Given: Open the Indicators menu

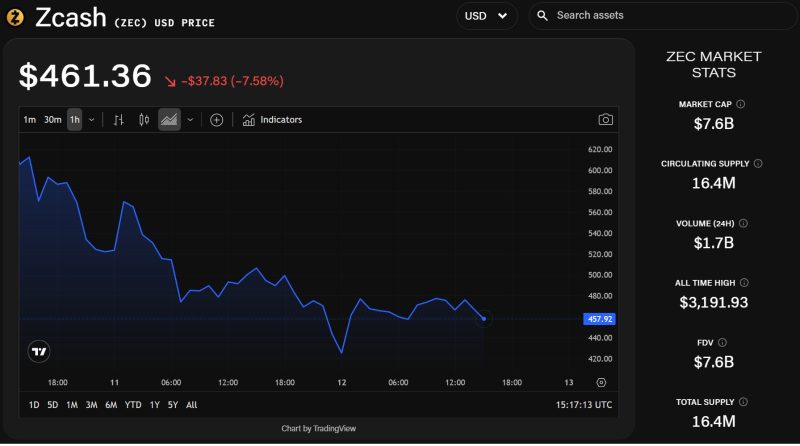Looking at the screenshot, I should [x=272, y=120].
